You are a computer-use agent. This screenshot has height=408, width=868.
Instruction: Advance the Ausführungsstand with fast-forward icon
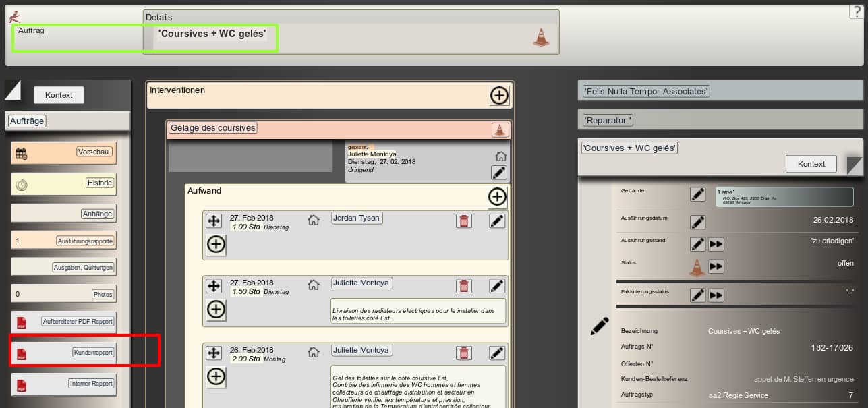(716, 244)
